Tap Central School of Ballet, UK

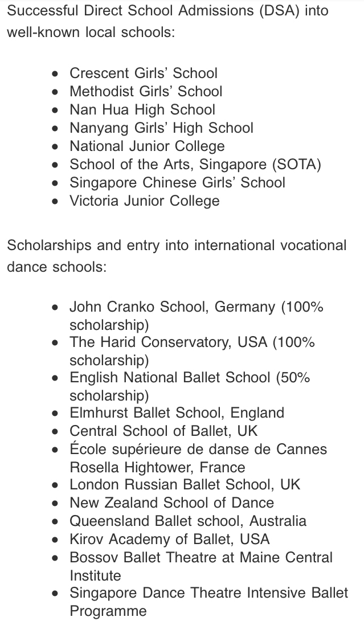(x=163, y=431)
